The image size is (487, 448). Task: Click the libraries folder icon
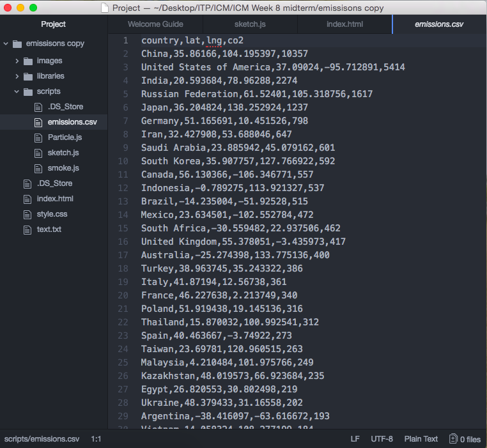coord(28,76)
